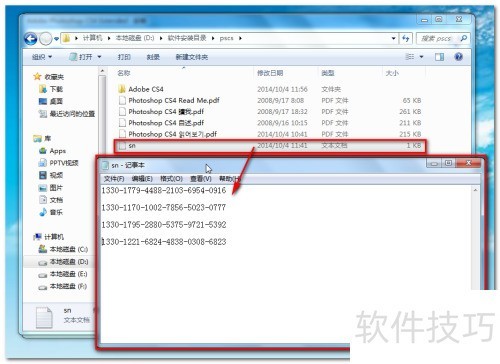Viewport: 500px width, 364px height.
Task: Open the 图片 library
Action: coord(51,188)
